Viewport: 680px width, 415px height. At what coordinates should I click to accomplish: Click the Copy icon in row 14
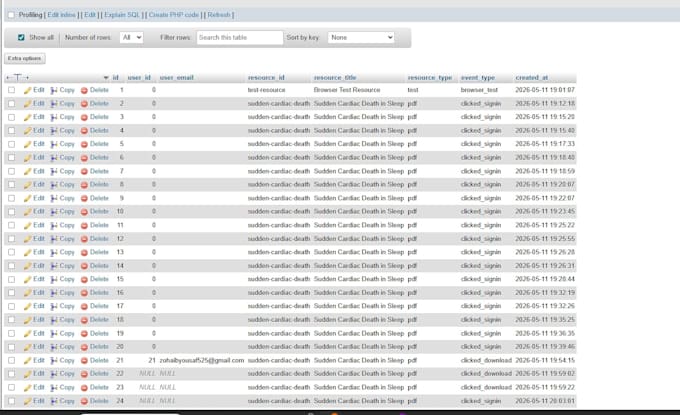pos(54,266)
